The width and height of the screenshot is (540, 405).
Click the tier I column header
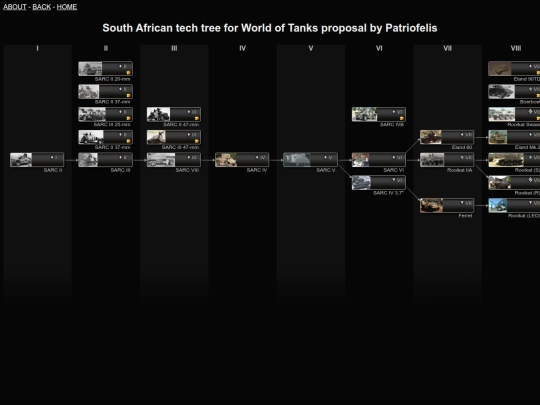pyautogui.click(x=37, y=48)
